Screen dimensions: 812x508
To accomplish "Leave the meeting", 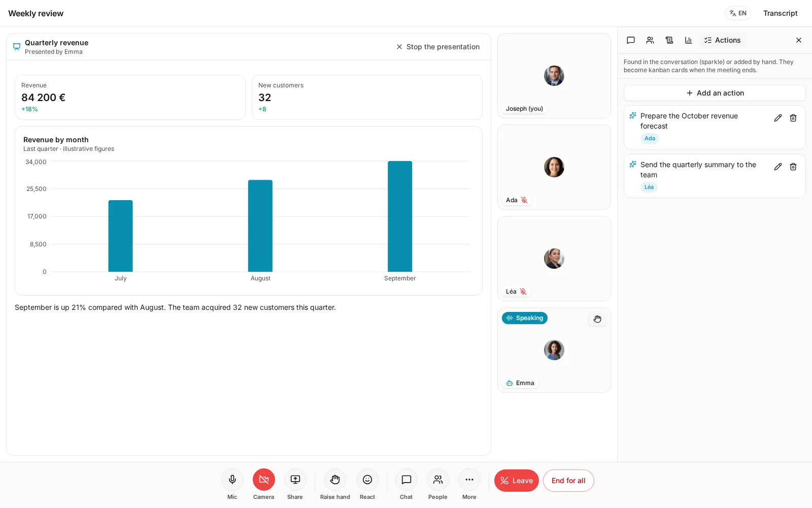I will 517,481.
